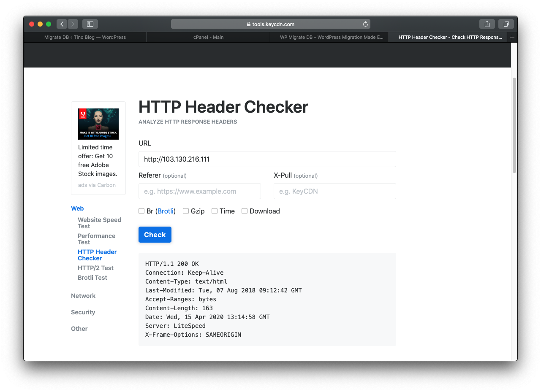Click the blue Check button

[155, 235]
